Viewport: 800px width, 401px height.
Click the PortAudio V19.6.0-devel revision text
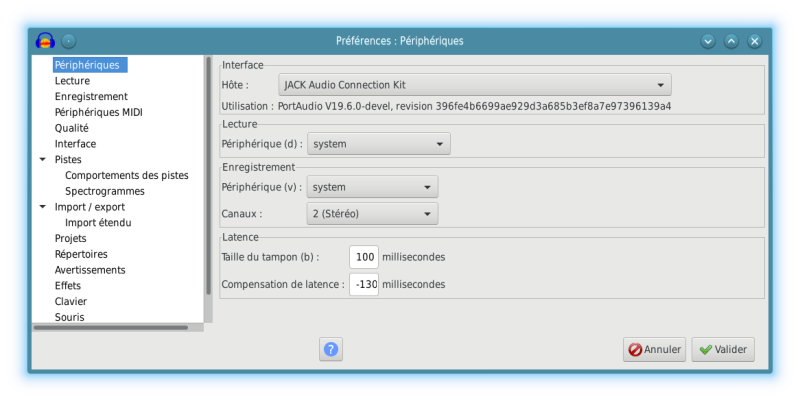coord(474,106)
